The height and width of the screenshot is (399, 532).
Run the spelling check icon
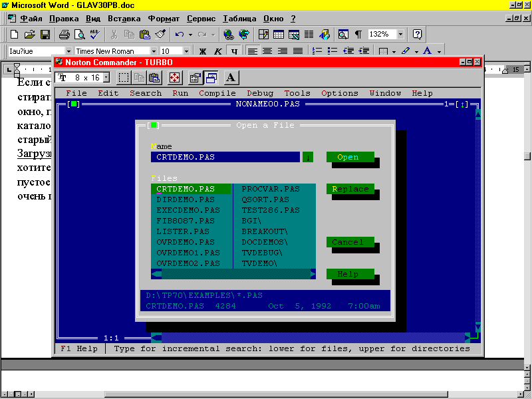point(94,35)
